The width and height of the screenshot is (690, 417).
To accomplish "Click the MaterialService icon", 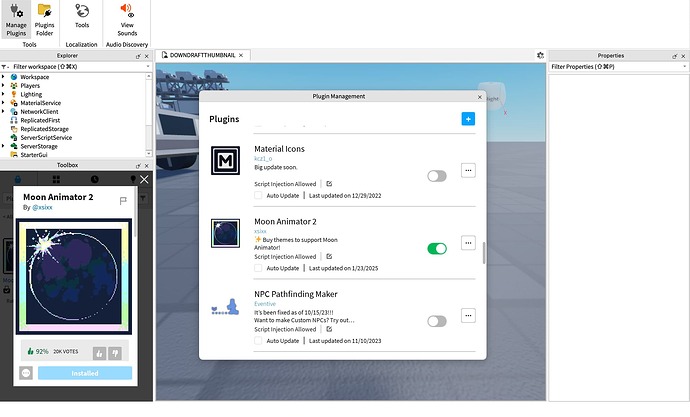I will coord(14,103).
